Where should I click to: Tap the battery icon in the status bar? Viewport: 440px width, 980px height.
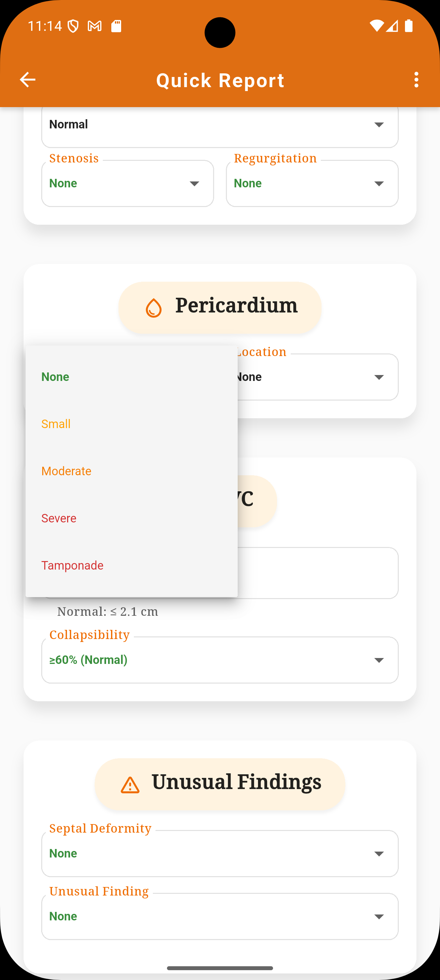click(x=409, y=26)
